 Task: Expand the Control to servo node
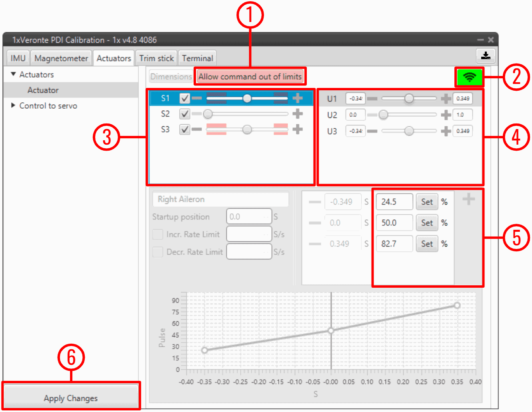13,105
